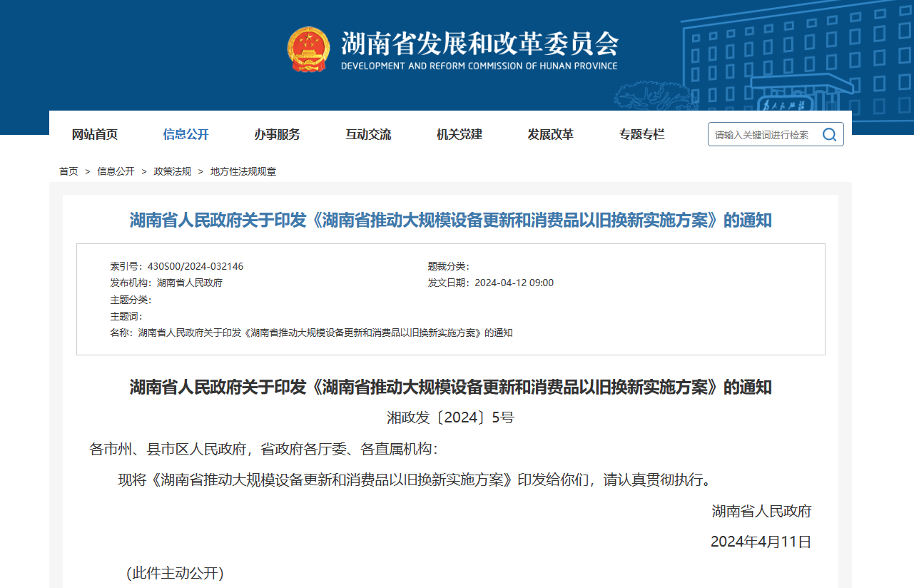914x588 pixels.
Task: Go to 互动交流 section
Action: coord(368,134)
